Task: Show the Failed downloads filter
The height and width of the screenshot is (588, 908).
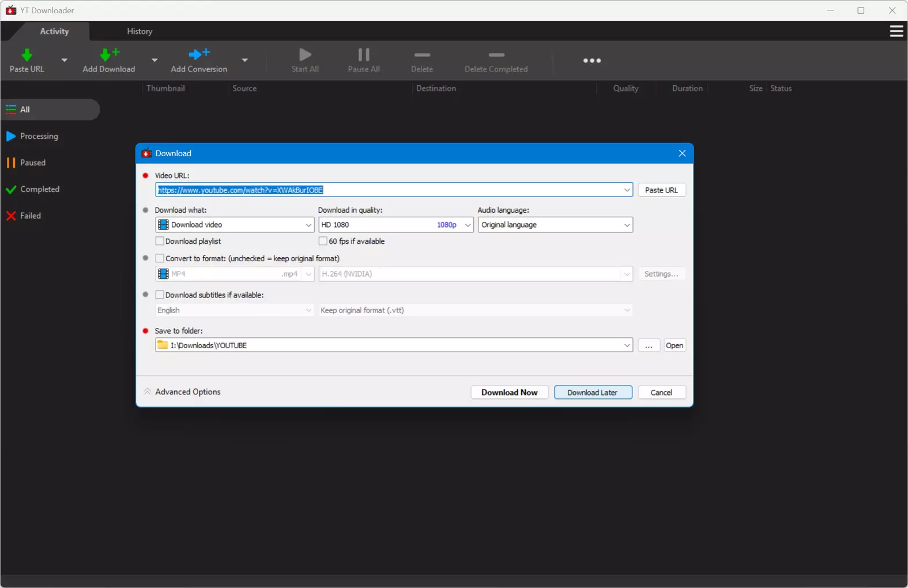Action: tap(30, 216)
